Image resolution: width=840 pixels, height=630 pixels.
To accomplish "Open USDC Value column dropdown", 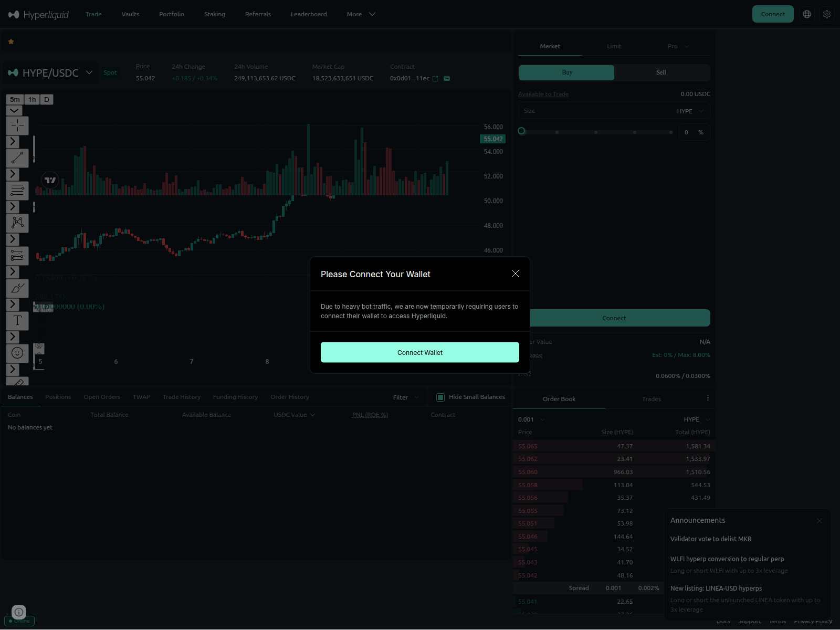I will pos(295,415).
